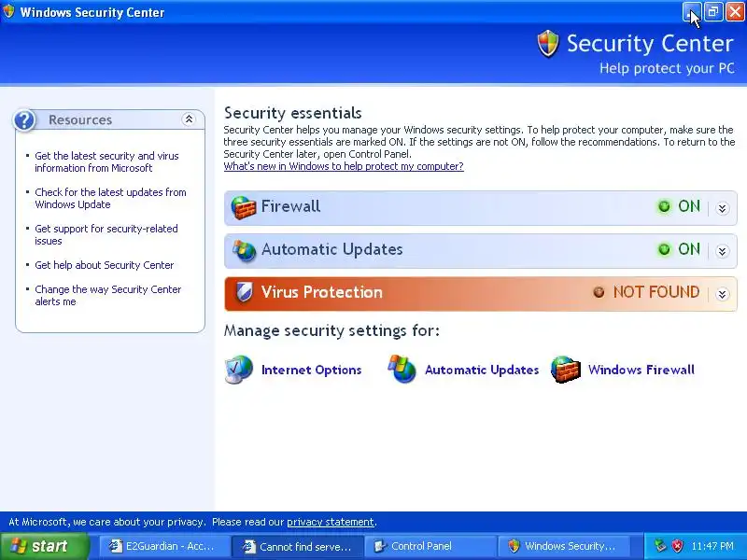
Task: Get support for security-related issues
Action: click(x=106, y=235)
